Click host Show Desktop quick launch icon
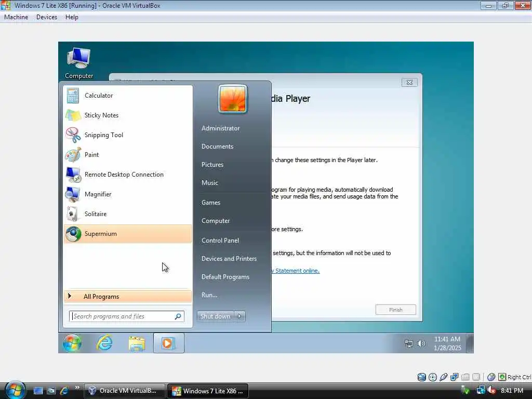This screenshot has width=532, height=399. click(x=38, y=391)
